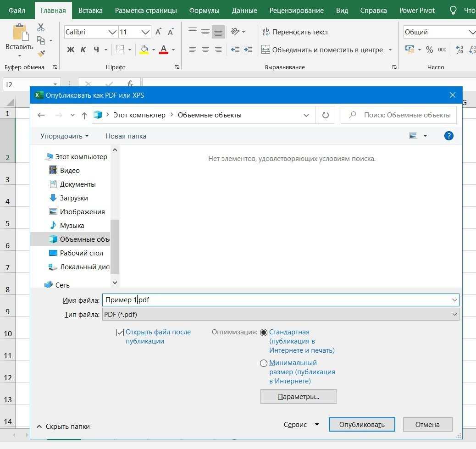Apply italic formatting (К icon)

point(83,50)
